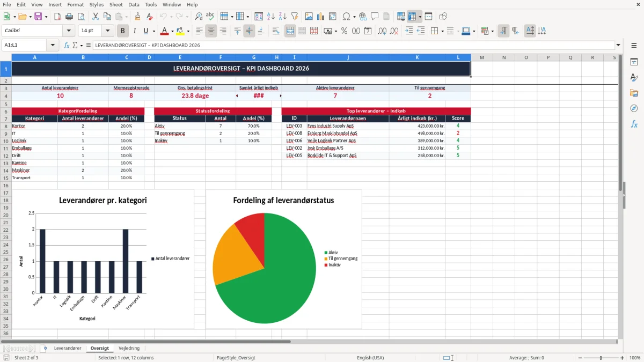Format the cell as percent
The width and height of the screenshot is (644, 362).
[x=344, y=31]
